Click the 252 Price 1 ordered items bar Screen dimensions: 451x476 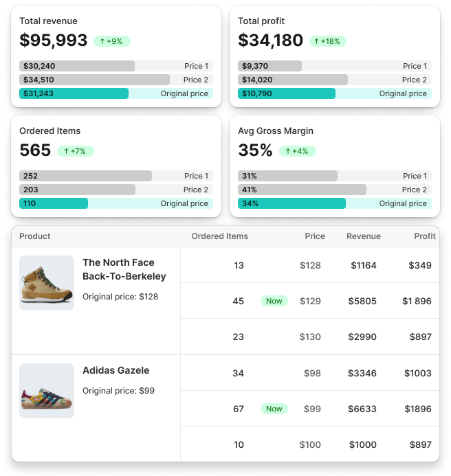[x=116, y=176]
